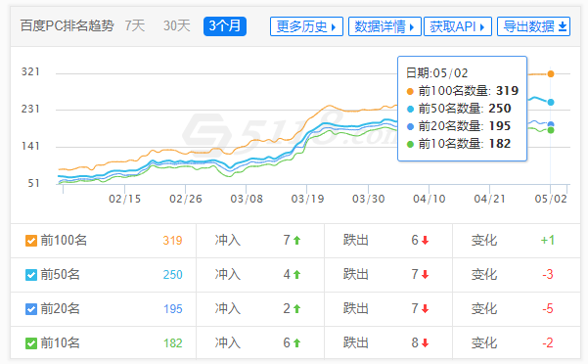Screen dimensions: 588x364
Task: Click the 321 y-axis label
Action: pyautogui.click(x=30, y=71)
